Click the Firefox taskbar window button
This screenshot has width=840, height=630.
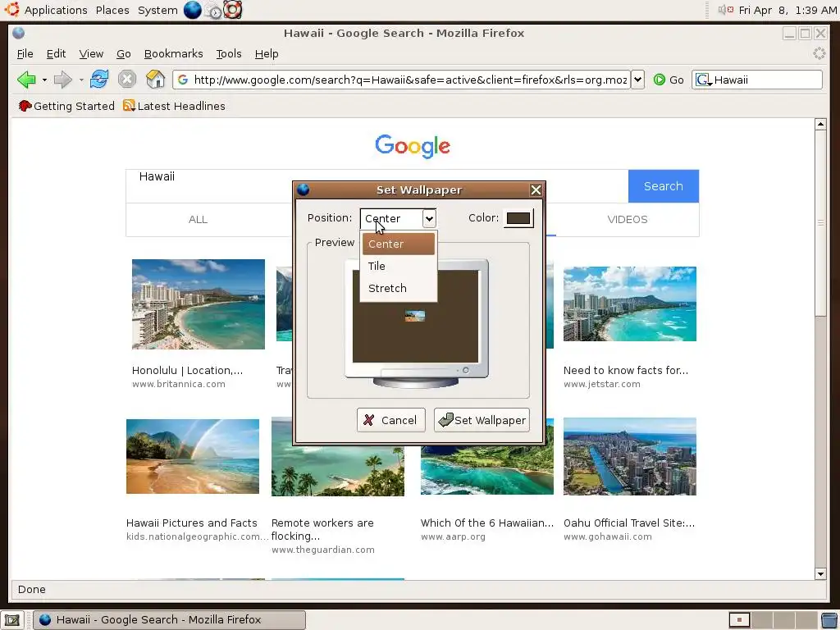(x=169, y=620)
